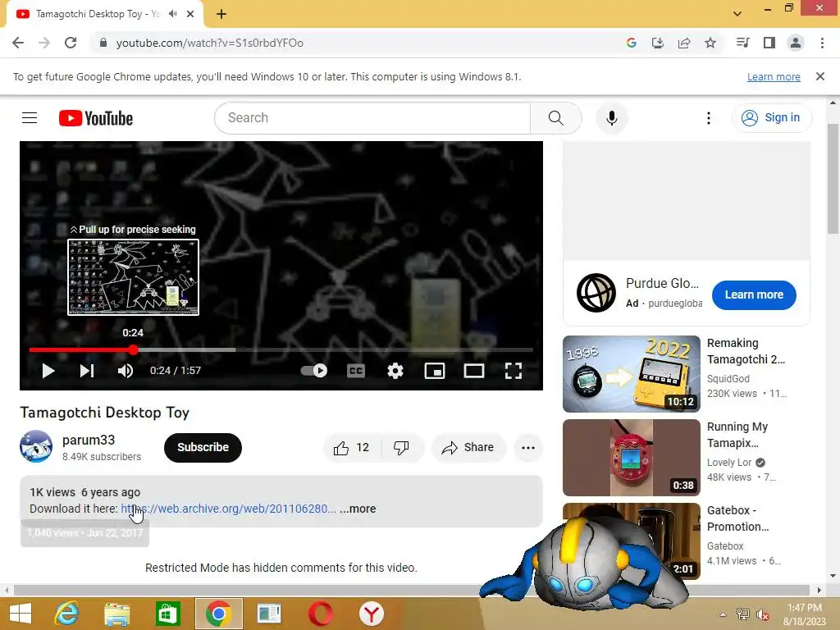Bookmark this tab with the star
840x630 pixels.
(710, 43)
